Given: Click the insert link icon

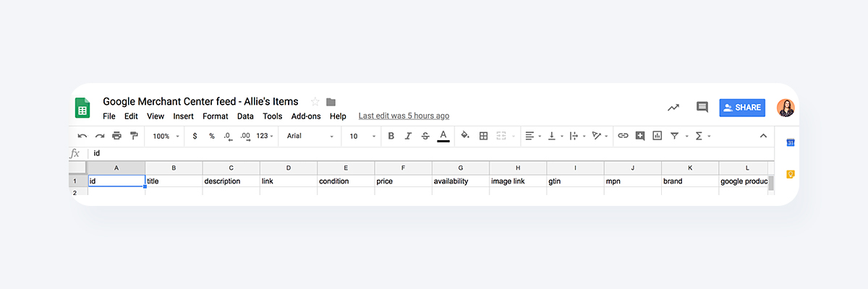Looking at the screenshot, I should [x=623, y=136].
